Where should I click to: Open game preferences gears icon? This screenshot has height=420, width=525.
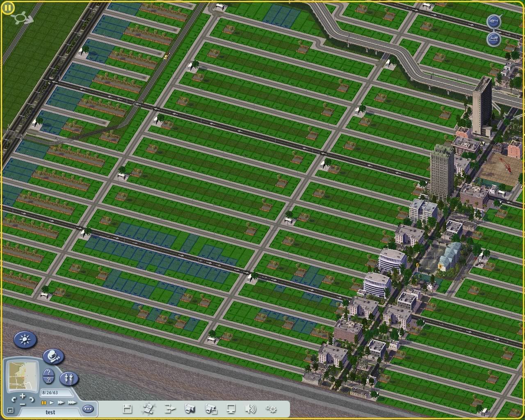pyautogui.click(x=271, y=409)
